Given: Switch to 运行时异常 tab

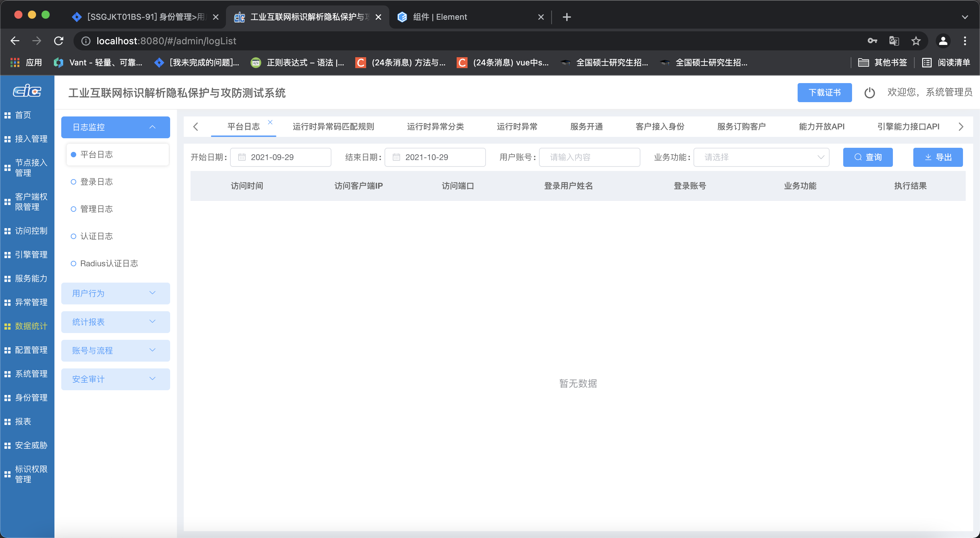Looking at the screenshot, I should click(517, 127).
